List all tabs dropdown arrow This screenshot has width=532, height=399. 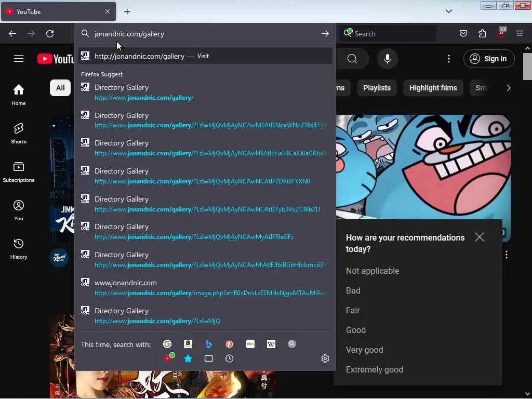point(448,11)
